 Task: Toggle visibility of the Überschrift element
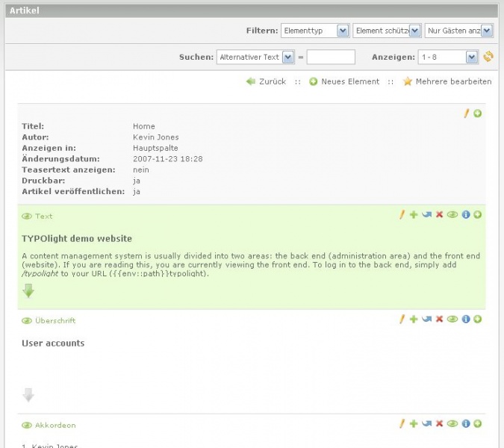[452, 320]
